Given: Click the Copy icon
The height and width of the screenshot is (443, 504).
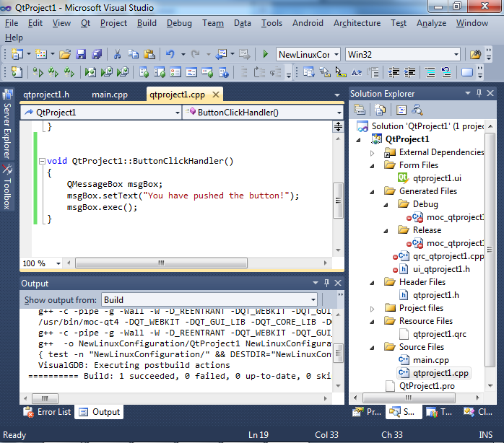Looking at the screenshot, I should 133,54.
